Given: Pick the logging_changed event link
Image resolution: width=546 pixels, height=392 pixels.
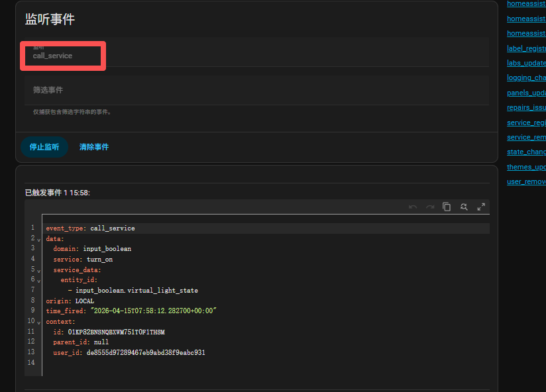Looking at the screenshot, I should [527, 77].
